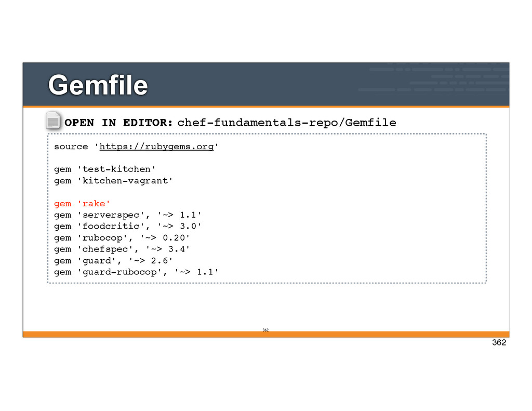Click the red line gem 'rake'
Image resolution: width=532 pixels, height=411 pixels.
click(x=82, y=204)
